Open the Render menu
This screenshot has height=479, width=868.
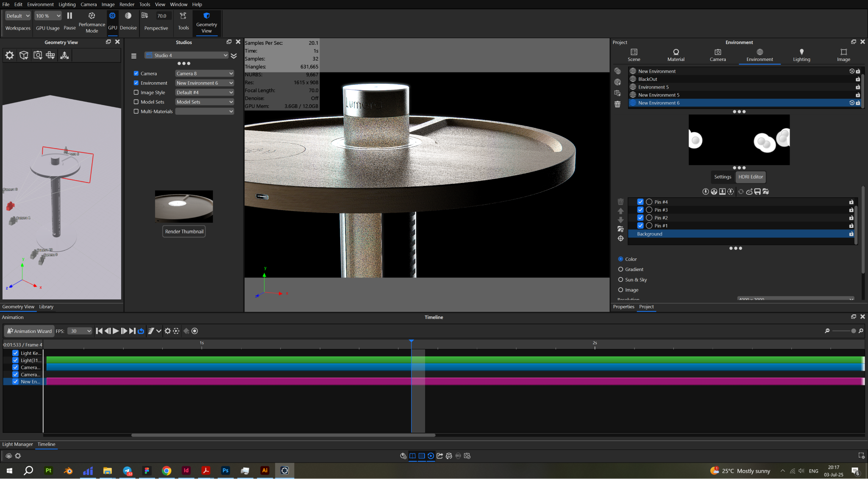click(x=126, y=4)
